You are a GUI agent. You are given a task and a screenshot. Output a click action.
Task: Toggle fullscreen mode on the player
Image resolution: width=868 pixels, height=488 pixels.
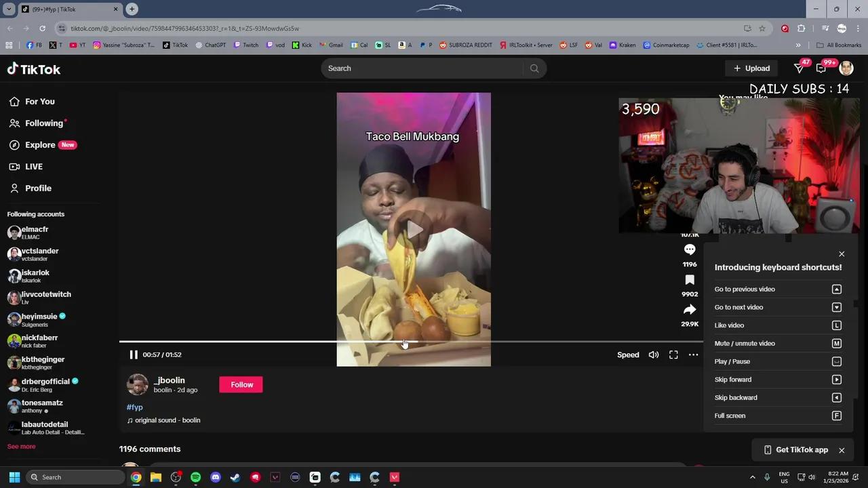pos(673,354)
